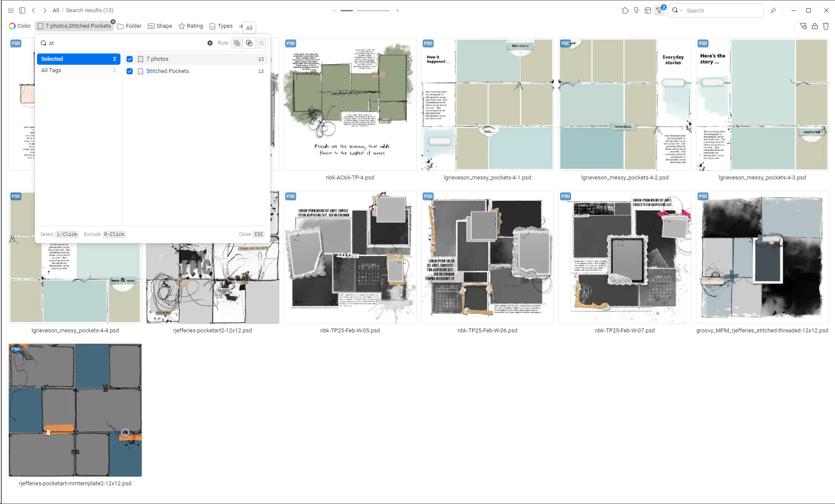Screen dimensions: 835x504
Task: Click the pin window icon
Action: tap(773, 10)
